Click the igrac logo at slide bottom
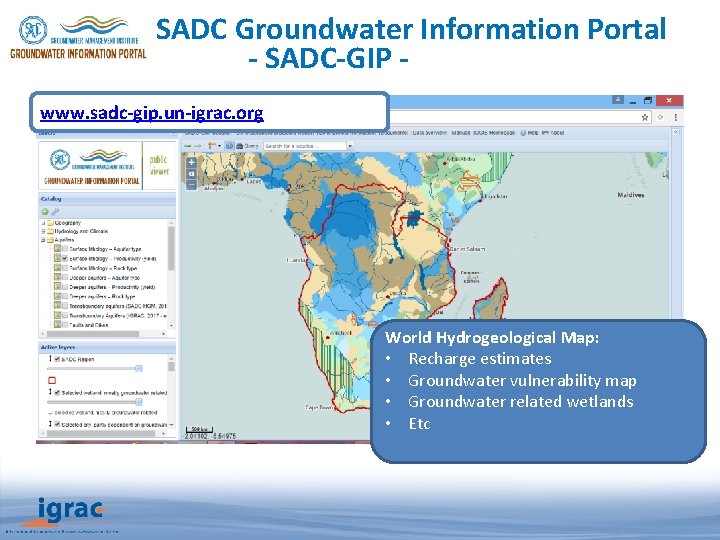Screen dimensions: 720x540 tap(69, 512)
